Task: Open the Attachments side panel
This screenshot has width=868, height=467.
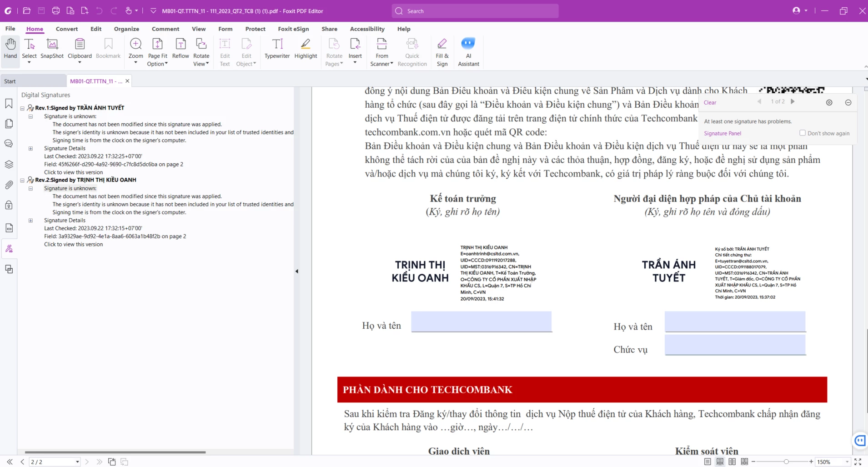Action: pos(9,185)
